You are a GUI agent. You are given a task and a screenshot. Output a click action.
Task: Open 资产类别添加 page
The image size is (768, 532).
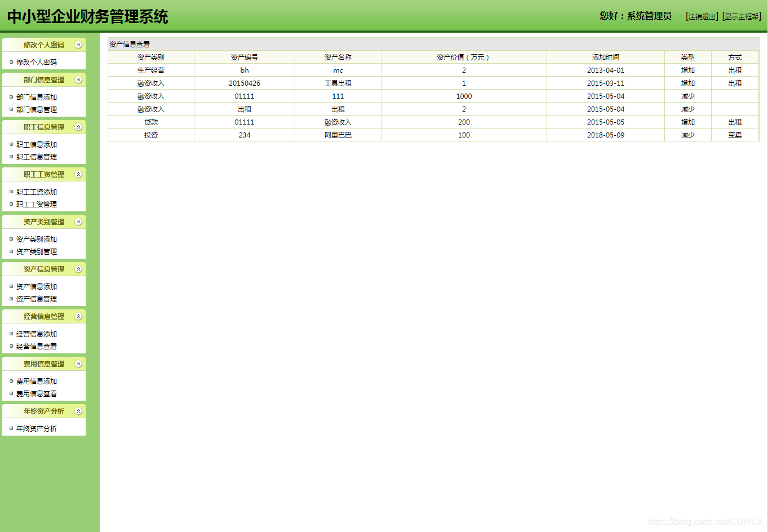tap(37, 240)
